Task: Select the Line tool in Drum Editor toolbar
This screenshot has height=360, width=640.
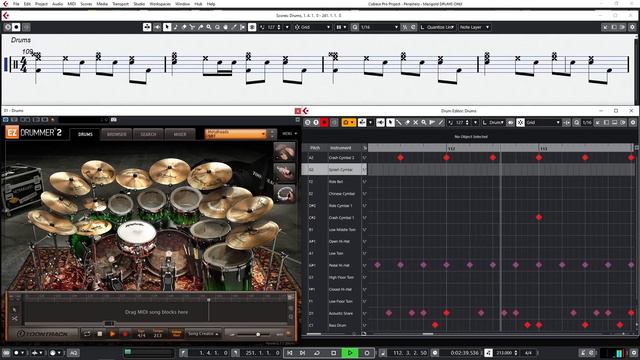Action: point(440,122)
